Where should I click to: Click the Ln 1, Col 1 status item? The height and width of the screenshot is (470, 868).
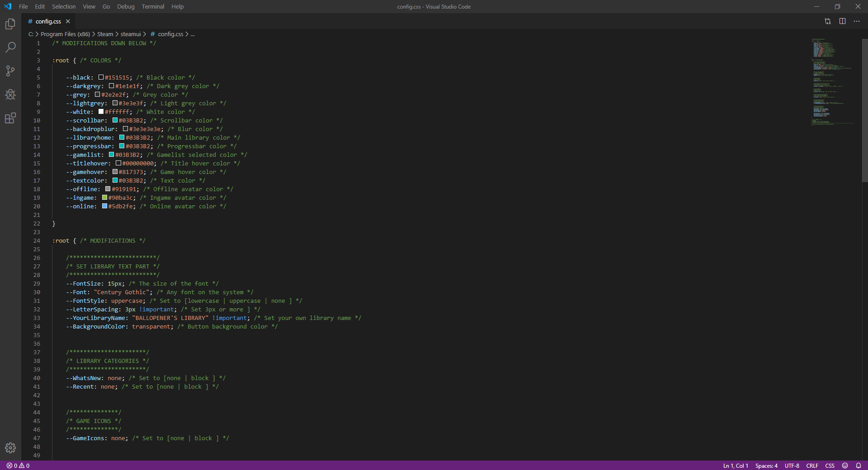[736, 465]
